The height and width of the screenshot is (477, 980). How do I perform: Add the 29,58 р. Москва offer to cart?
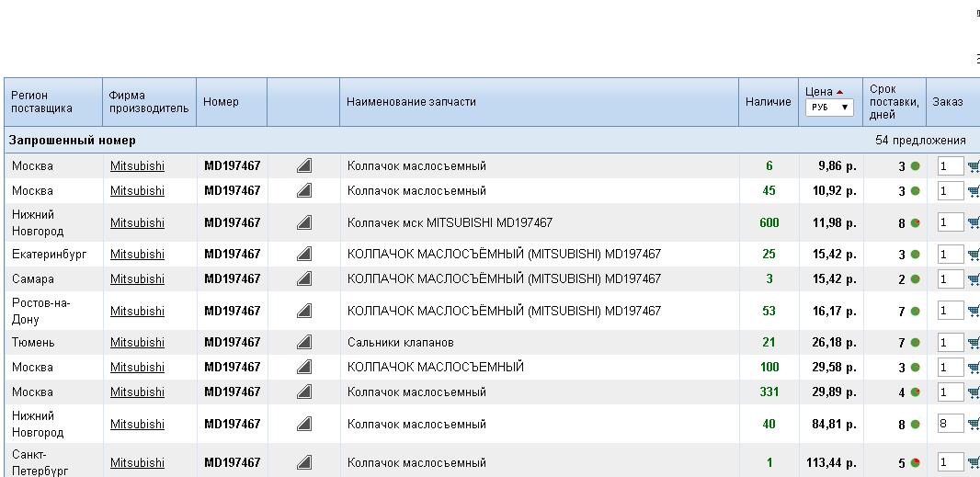coord(974,368)
